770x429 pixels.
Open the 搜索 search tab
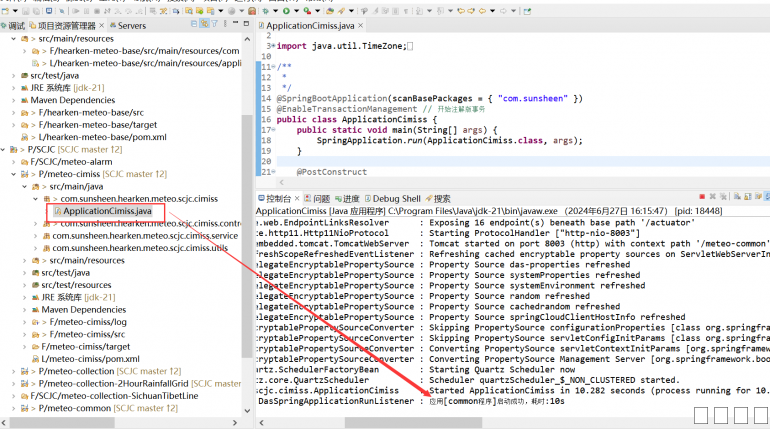point(436,198)
